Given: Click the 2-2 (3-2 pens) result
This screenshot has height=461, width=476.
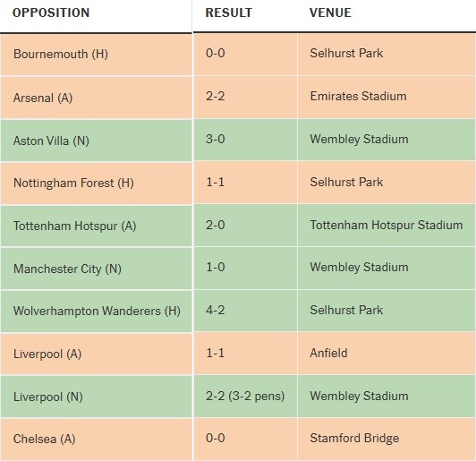Looking at the screenshot, I should (245, 396).
